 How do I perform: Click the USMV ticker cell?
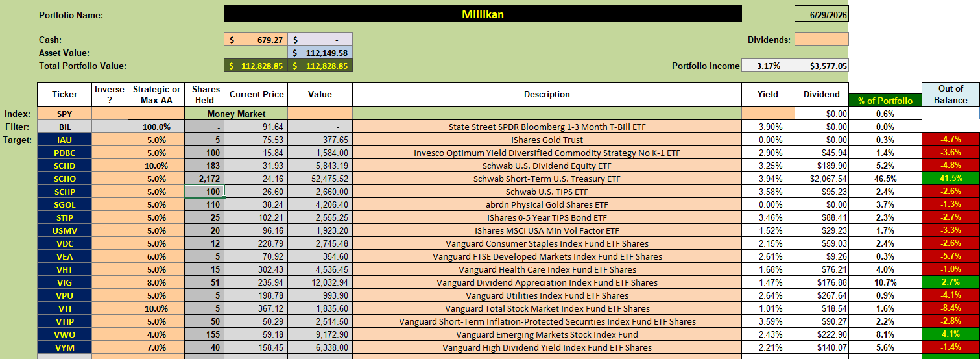[x=64, y=230]
